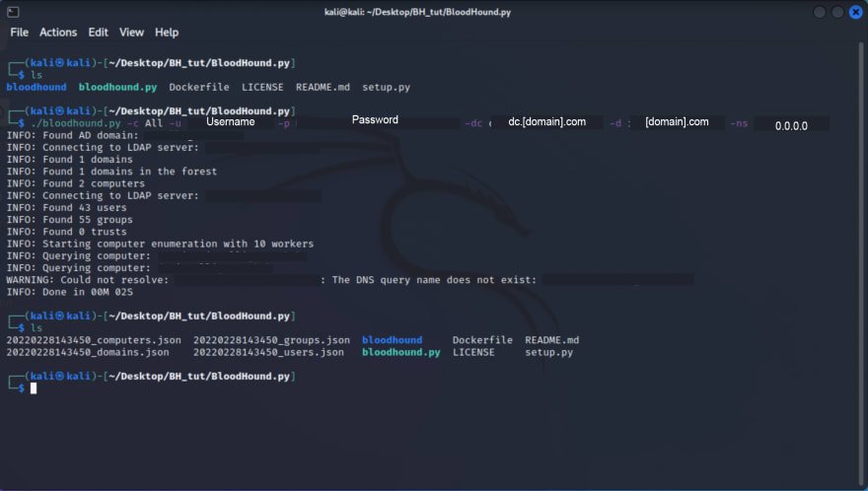Screen dimensions: 868x491
Task: Click the terminal vertical scrollbar
Action: click(x=861, y=265)
